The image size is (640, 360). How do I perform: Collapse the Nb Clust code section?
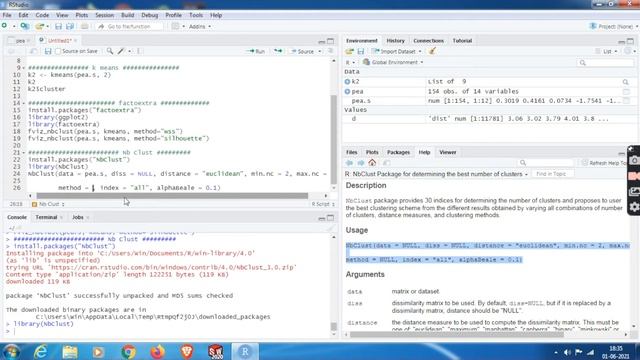pos(23,153)
